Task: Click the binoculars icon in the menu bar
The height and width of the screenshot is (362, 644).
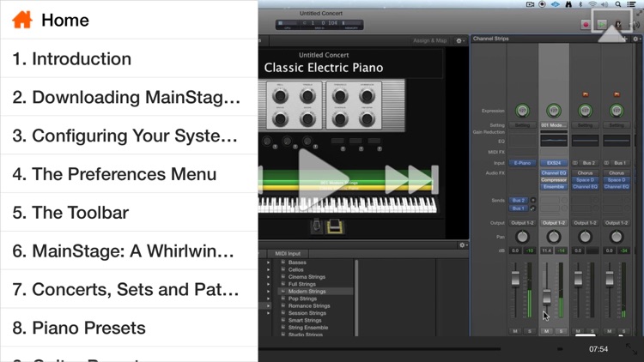Action: coord(568,4)
